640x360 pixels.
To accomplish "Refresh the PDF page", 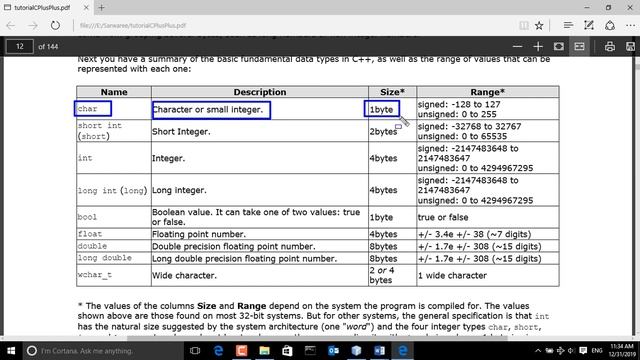I will pos(55,25).
